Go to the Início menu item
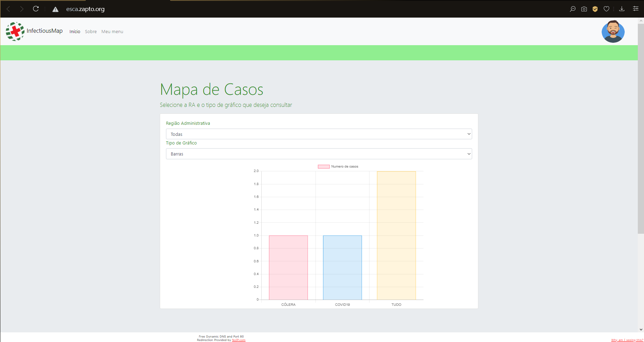644x342 pixels. 75,31
